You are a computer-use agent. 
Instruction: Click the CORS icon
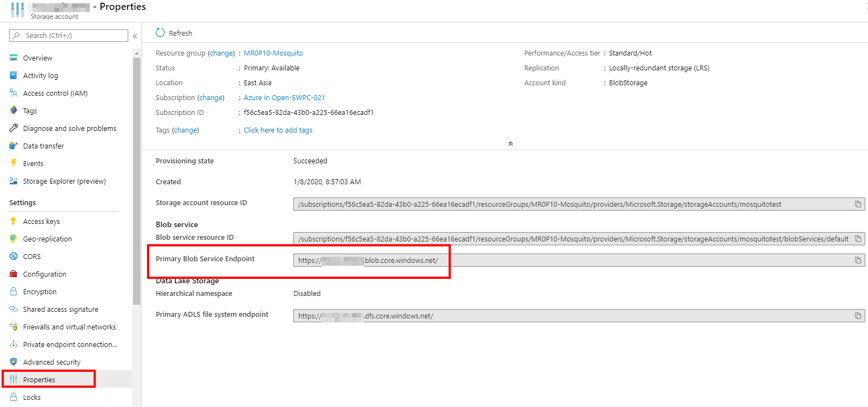click(x=13, y=256)
